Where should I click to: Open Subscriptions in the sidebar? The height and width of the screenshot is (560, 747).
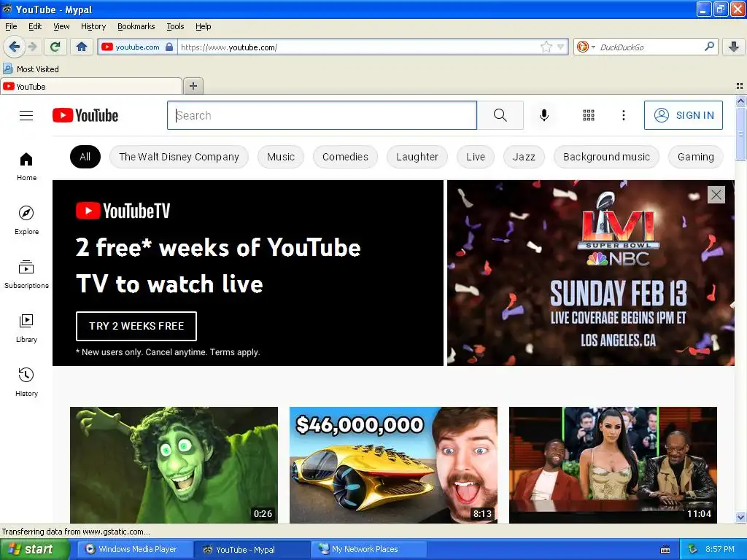coord(26,274)
